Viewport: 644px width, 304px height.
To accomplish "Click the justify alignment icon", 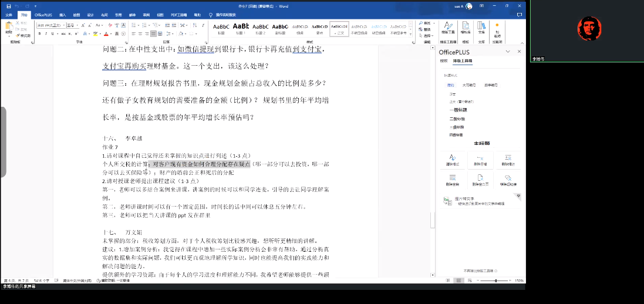I will click(154, 33).
